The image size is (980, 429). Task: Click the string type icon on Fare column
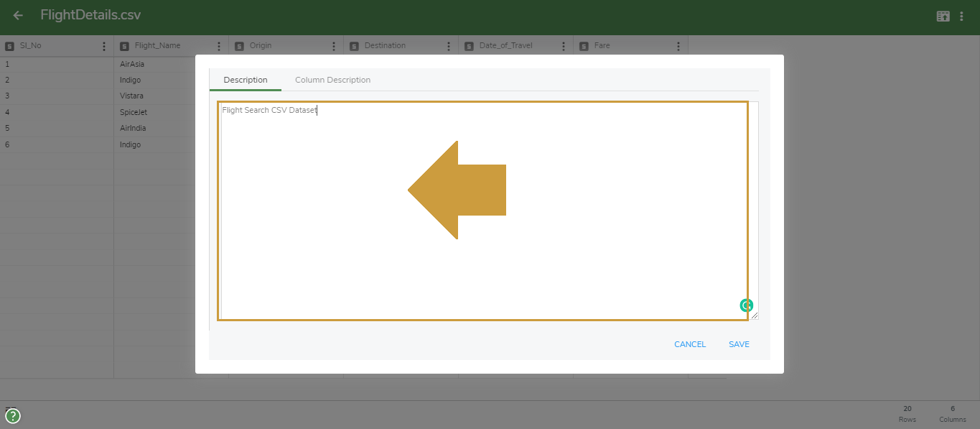pos(584,45)
